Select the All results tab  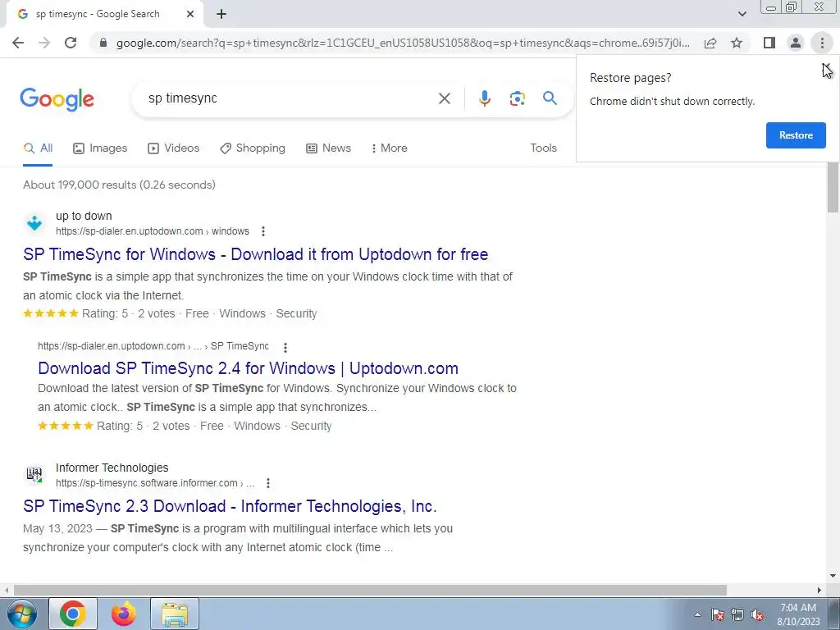coord(38,148)
